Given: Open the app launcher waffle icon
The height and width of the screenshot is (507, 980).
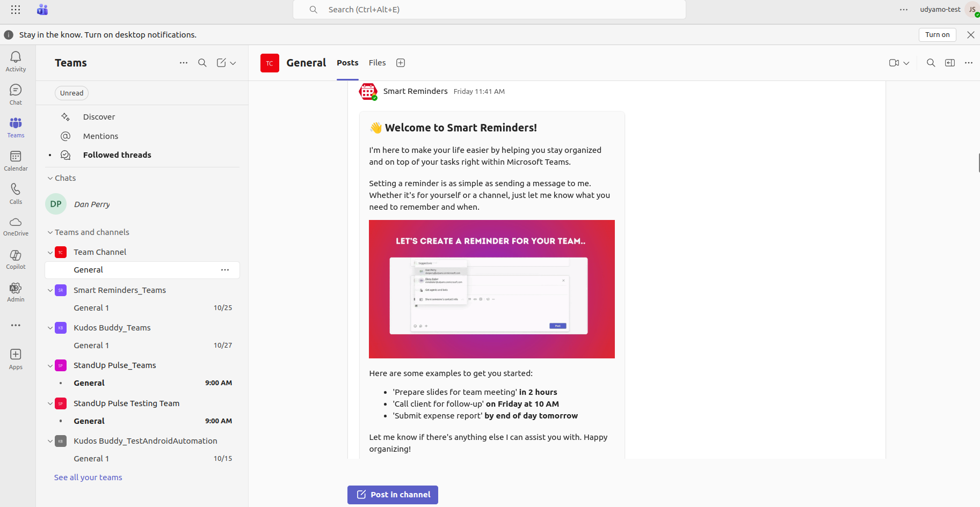Looking at the screenshot, I should (16, 10).
